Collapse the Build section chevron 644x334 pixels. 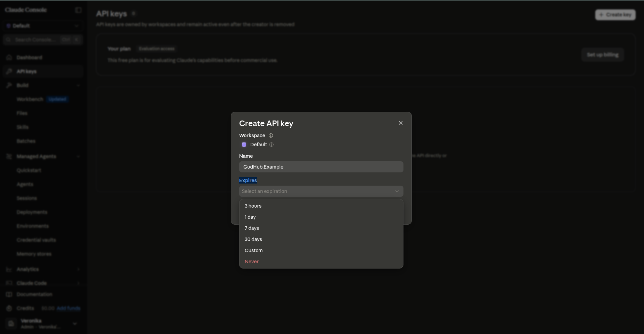click(x=78, y=85)
